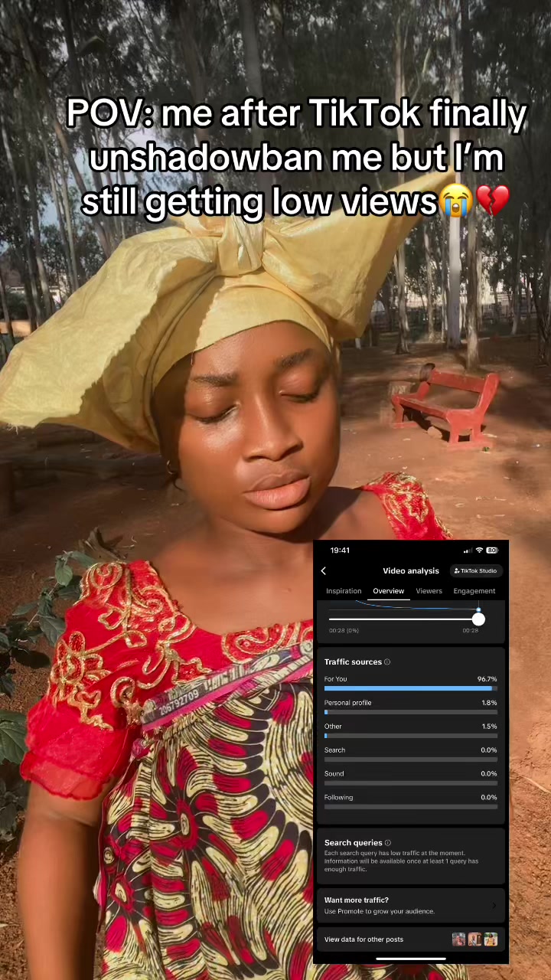The image size is (551, 980).
Task: Tap the 'Traffic sources' heading
Action: tap(353, 662)
